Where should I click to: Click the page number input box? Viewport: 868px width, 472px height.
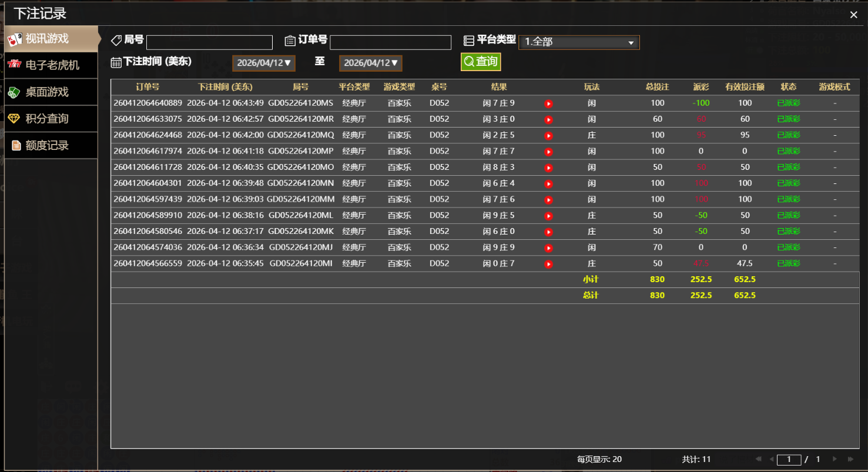click(789, 459)
